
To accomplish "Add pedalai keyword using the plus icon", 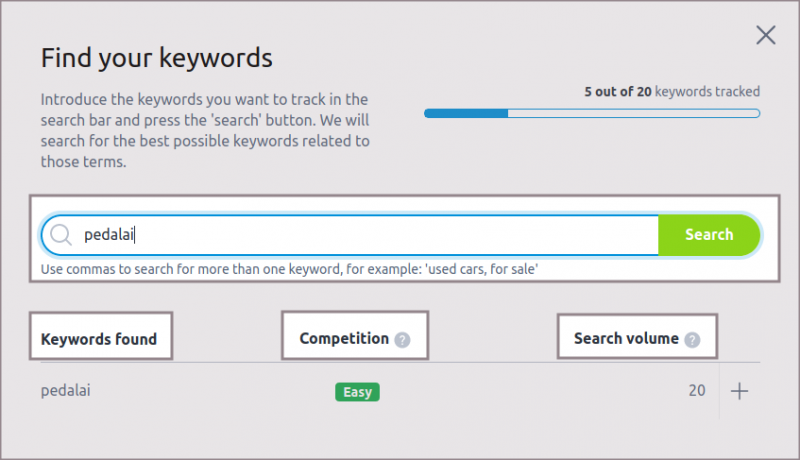I will [x=739, y=391].
